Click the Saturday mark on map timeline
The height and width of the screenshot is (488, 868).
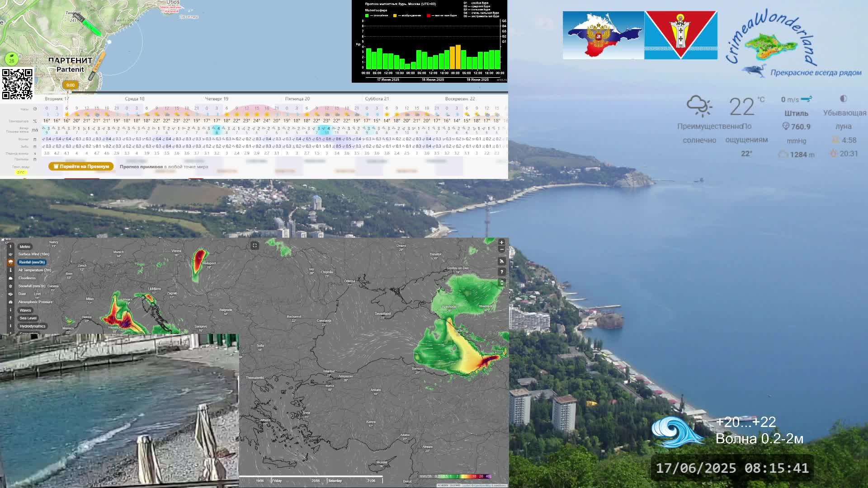335,481
